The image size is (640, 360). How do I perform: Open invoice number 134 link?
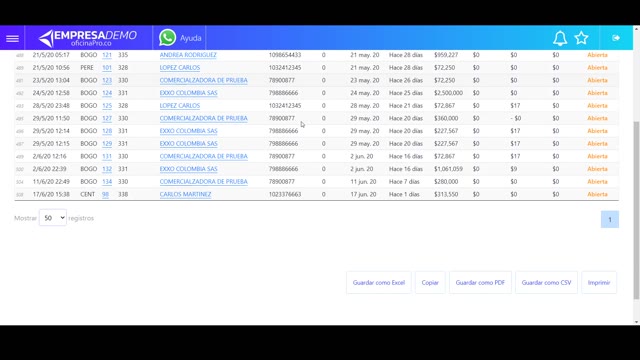pos(107,182)
